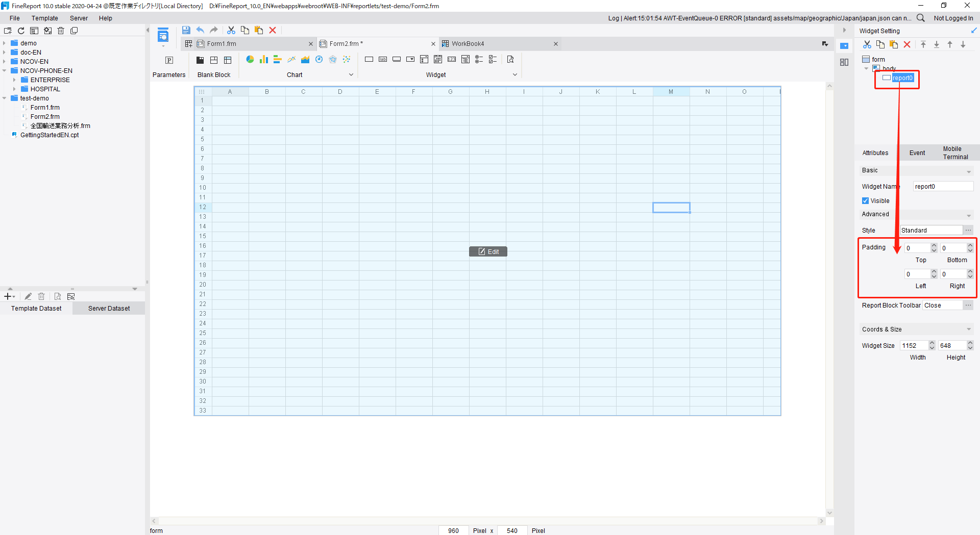The width and height of the screenshot is (980, 535).
Task: Open the Chart dropdown arrow
Action: (351, 75)
